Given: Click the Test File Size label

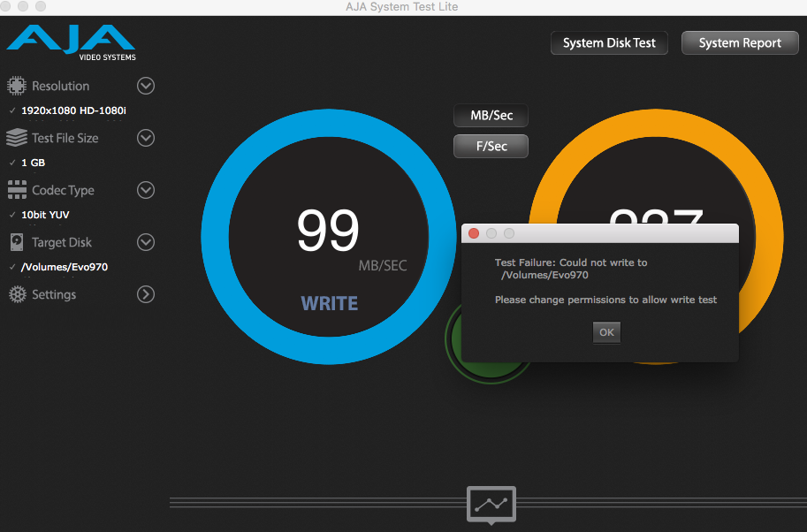Looking at the screenshot, I should [x=65, y=138].
